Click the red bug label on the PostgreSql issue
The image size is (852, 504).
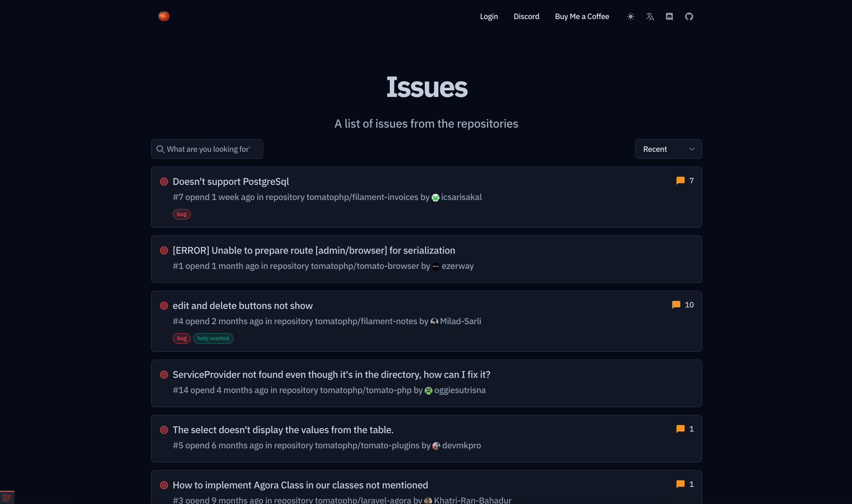[x=182, y=214]
